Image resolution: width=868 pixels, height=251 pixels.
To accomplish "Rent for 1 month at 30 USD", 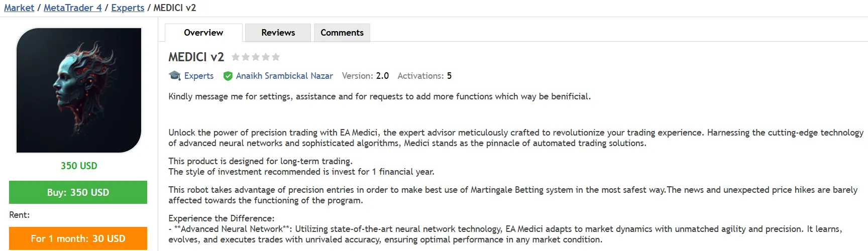I will (x=78, y=238).
